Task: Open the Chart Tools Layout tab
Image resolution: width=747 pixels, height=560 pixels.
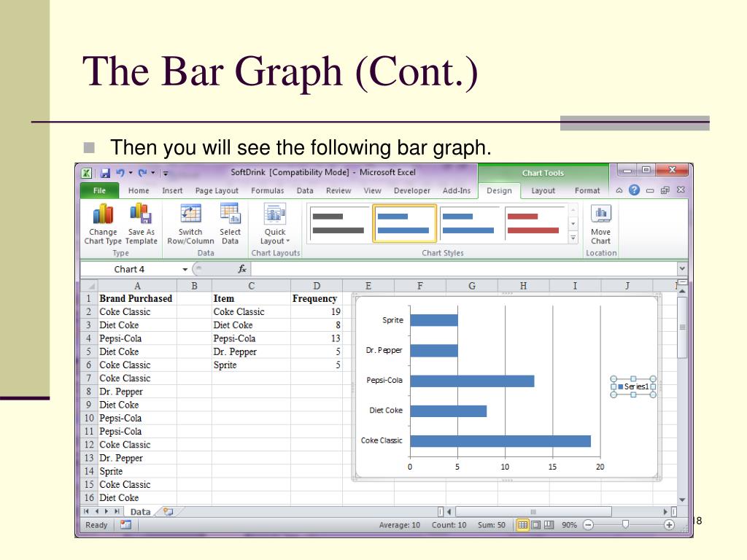Action: click(543, 190)
